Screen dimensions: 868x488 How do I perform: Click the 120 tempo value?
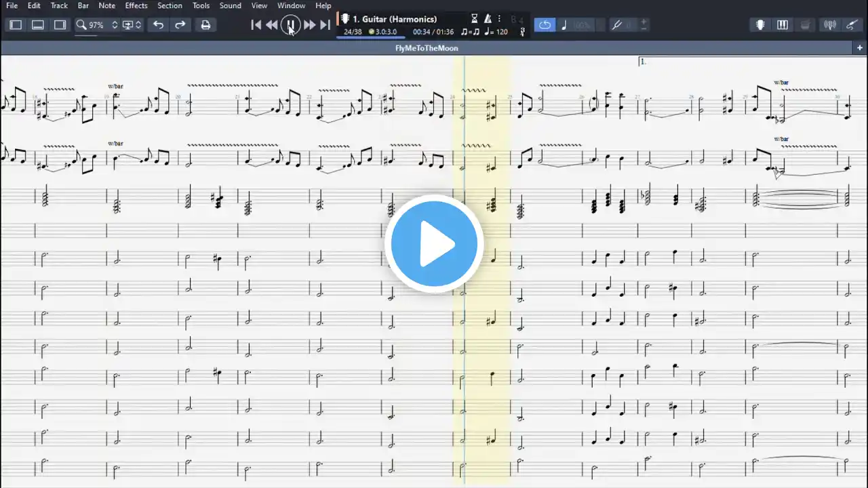tap(502, 32)
